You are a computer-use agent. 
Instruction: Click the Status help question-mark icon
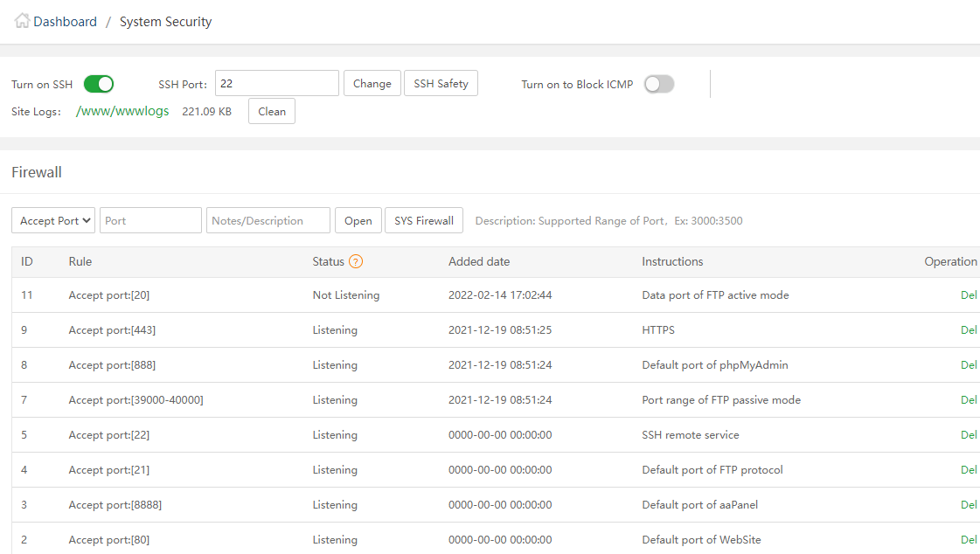tap(356, 261)
